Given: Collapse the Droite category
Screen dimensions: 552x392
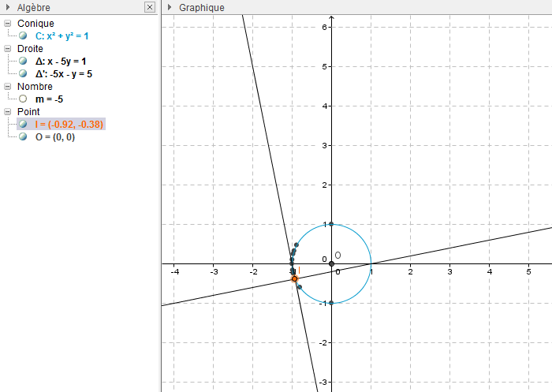Looking at the screenshot, I should (x=8, y=49).
